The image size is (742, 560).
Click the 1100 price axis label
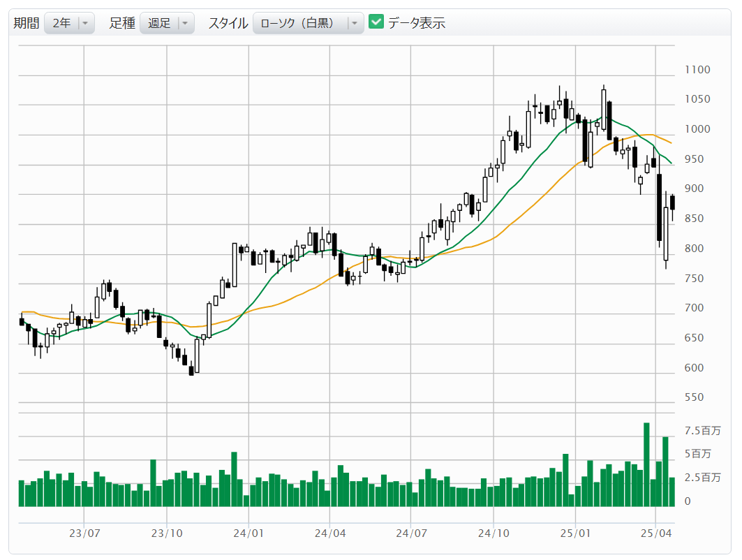697,70
